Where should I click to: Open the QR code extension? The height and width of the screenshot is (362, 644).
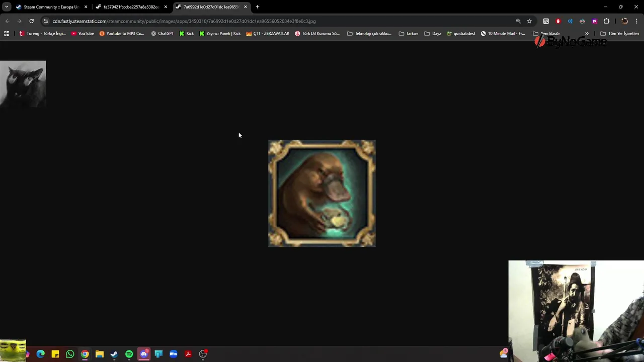click(546, 21)
